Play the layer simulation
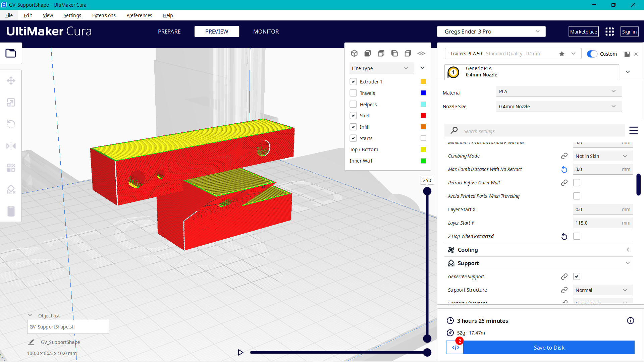 [x=240, y=352]
